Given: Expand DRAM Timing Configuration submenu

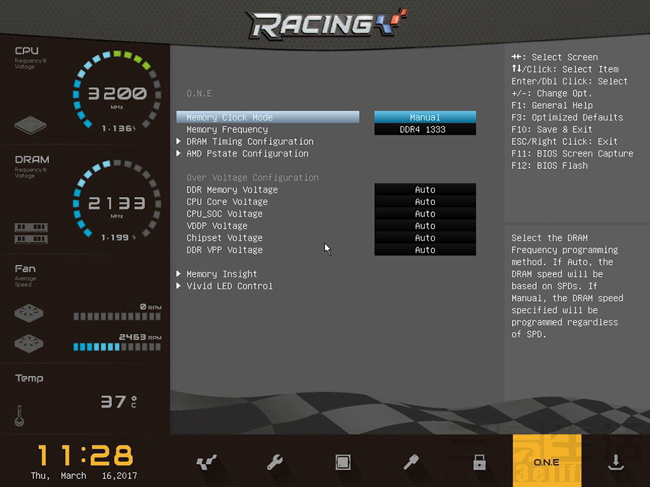Looking at the screenshot, I should click(x=249, y=142).
